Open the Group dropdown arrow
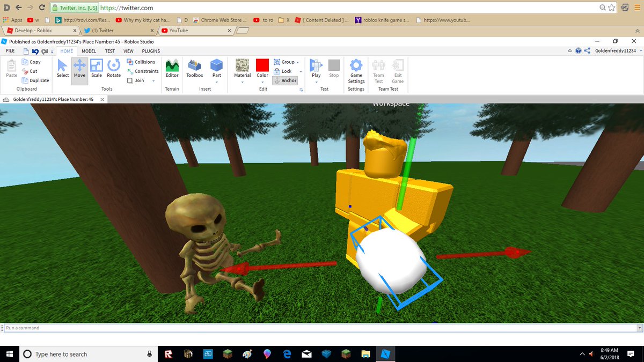 coord(298,62)
